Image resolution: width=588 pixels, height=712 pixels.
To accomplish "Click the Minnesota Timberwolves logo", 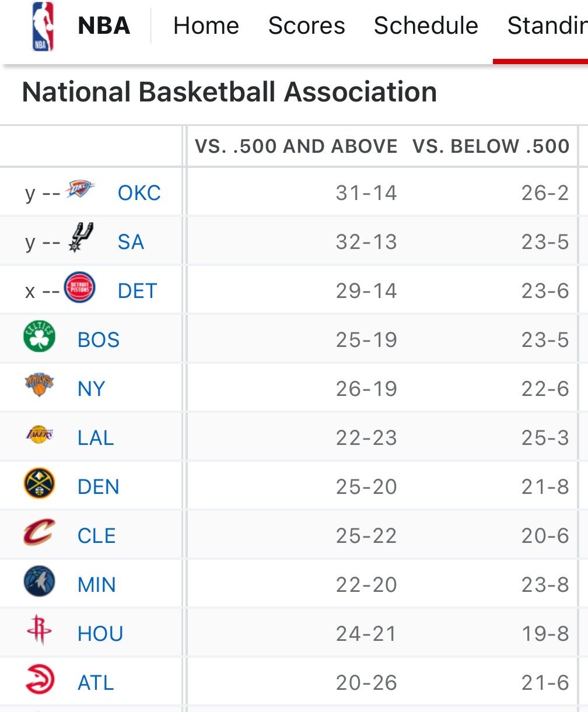I will [40, 582].
